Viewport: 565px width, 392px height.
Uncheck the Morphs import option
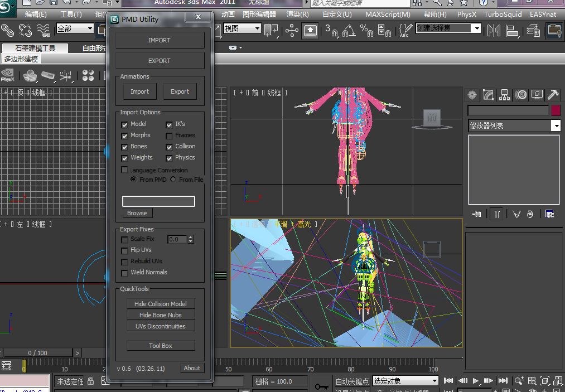pos(124,136)
